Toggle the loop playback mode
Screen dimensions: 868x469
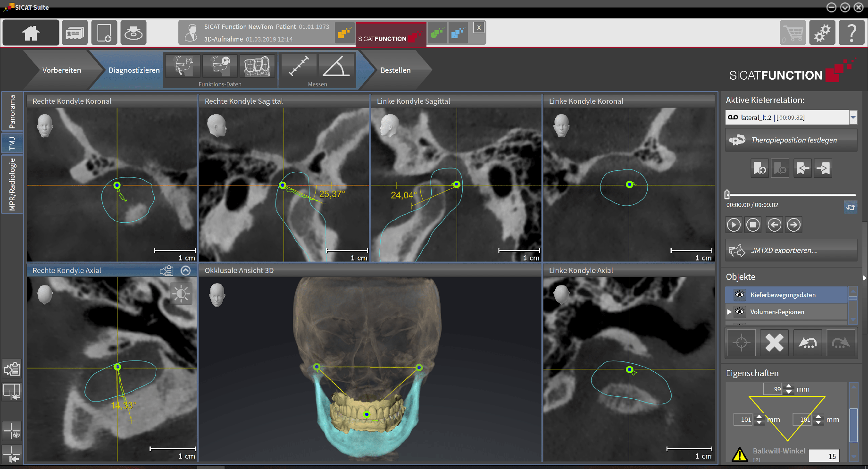click(851, 207)
